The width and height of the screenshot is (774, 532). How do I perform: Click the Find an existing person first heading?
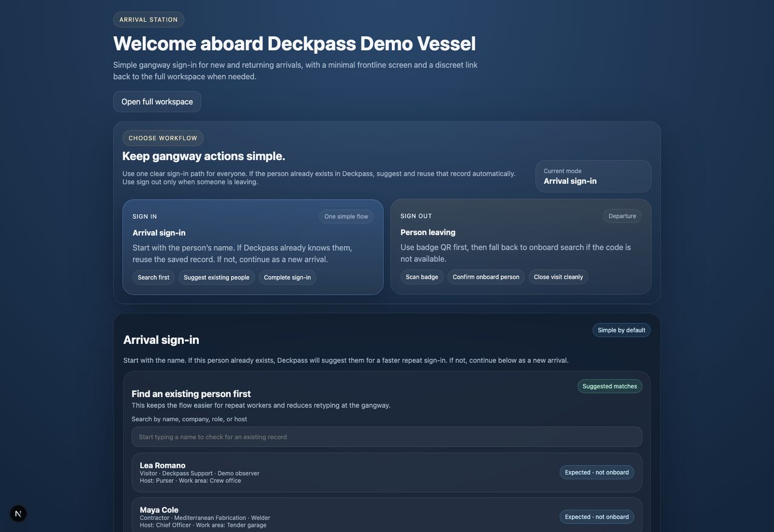coord(191,394)
